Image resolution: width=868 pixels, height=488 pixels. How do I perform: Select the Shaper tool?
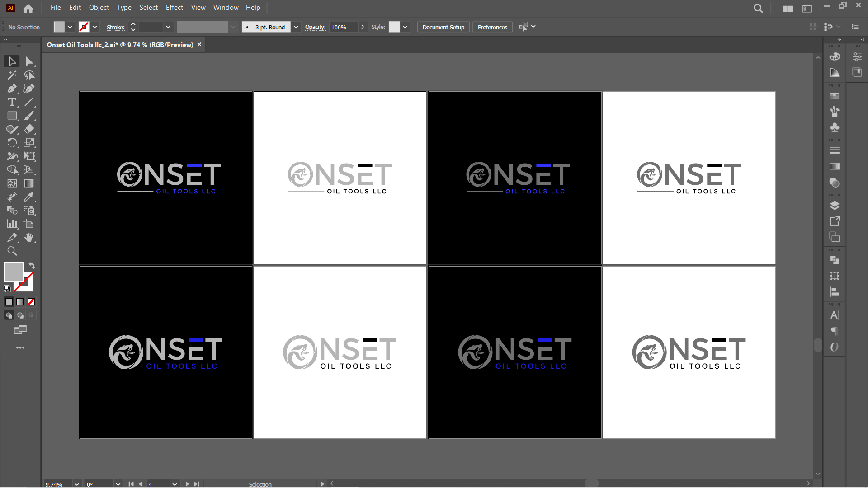click(x=12, y=129)
